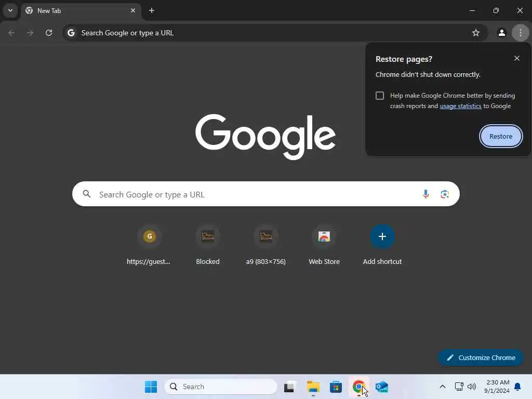This screenshot has width=532, height=399.
Task: Open the clock showing 2:30 AM
Action: tap(497, 387)
